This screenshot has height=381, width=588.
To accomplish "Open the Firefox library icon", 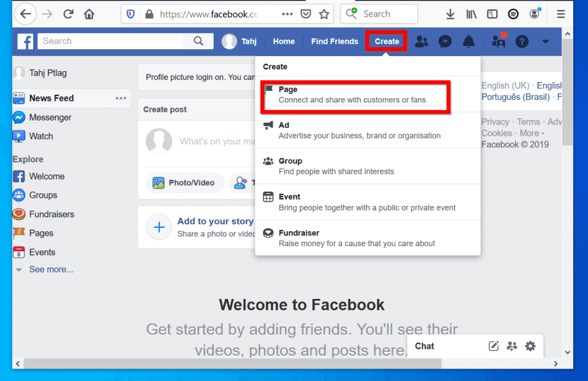I will click(471, 14).
